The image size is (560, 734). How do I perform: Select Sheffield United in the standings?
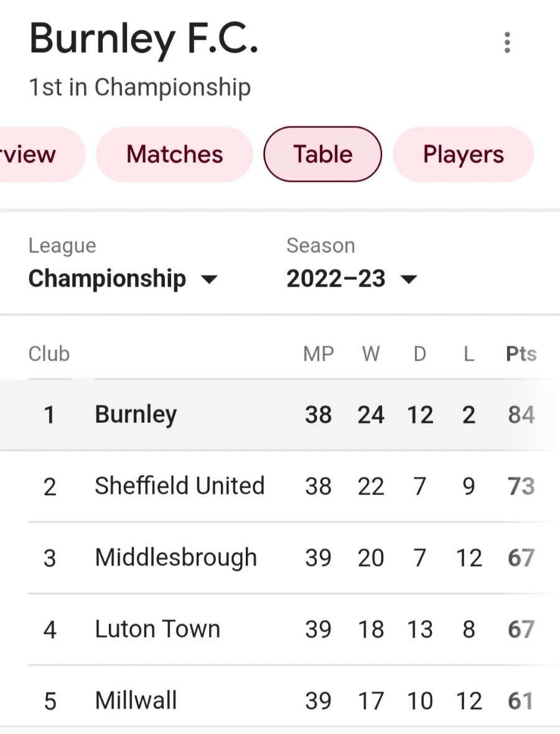pos(179,486)
